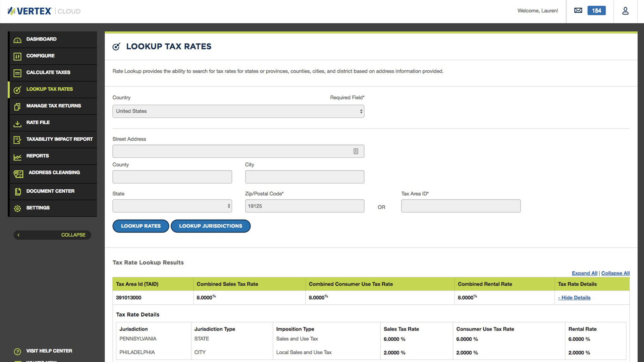
Task: Select Lookup Tax Rates in the sidebar
Action: 49,89
